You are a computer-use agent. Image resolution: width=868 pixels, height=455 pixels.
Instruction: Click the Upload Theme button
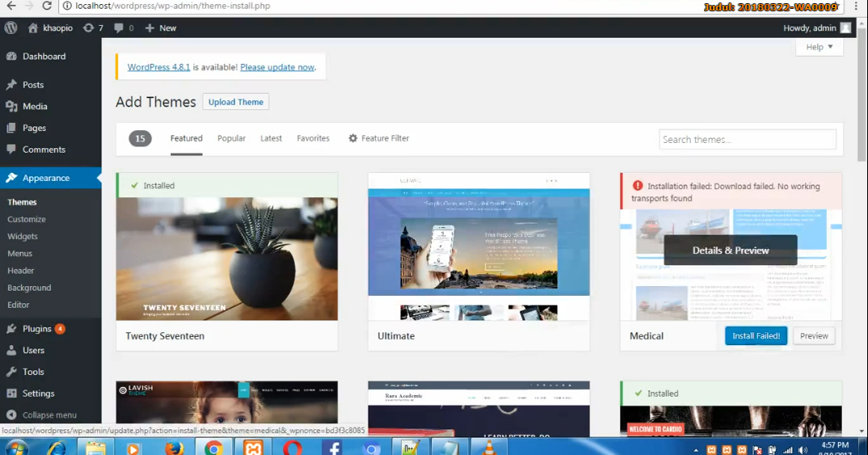(x=236, y=102)
